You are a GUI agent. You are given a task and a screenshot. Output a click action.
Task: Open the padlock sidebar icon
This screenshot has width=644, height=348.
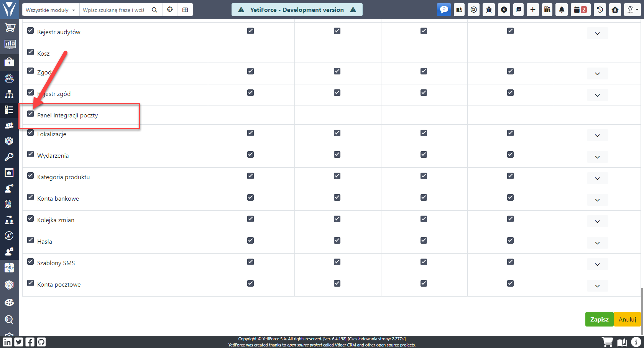point(9,62)
